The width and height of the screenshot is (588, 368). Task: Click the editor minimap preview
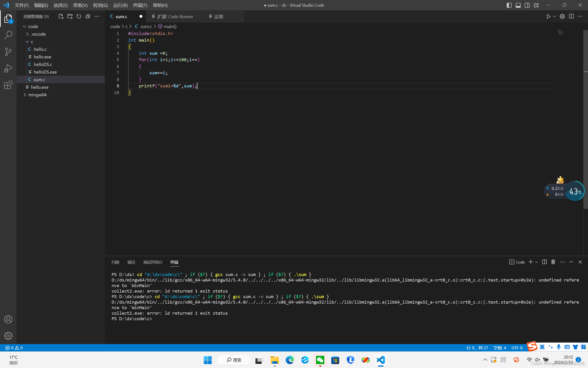(x=561, y=32)
